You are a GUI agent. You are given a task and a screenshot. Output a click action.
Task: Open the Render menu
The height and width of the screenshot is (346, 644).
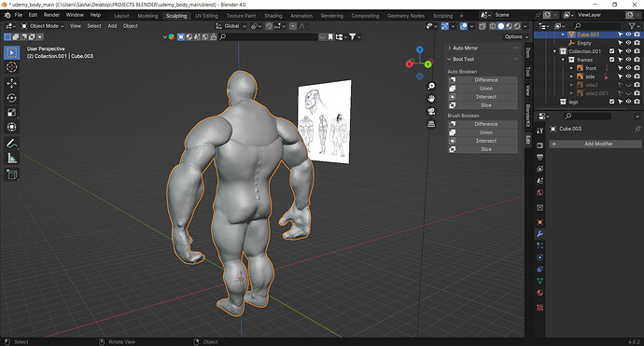point(51,15)
